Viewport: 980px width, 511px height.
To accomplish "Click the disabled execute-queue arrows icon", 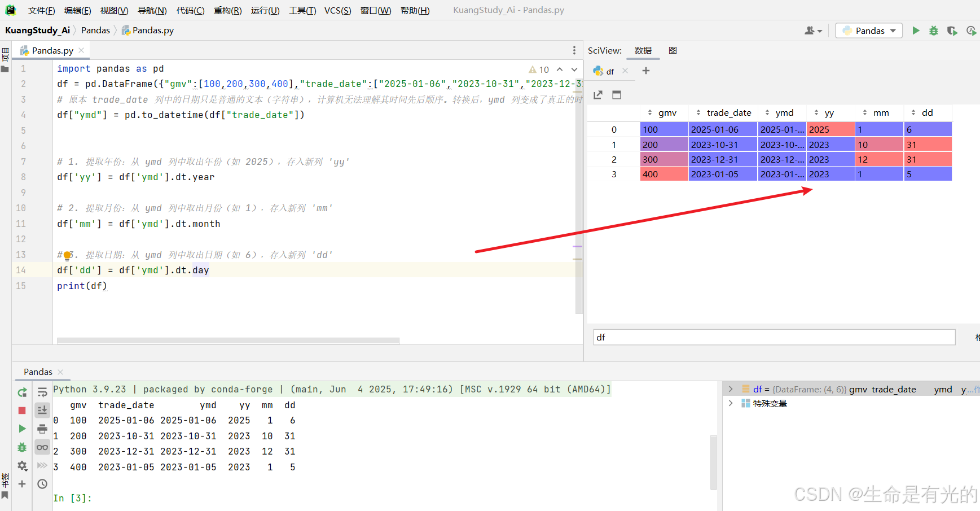I will (42, 465).
